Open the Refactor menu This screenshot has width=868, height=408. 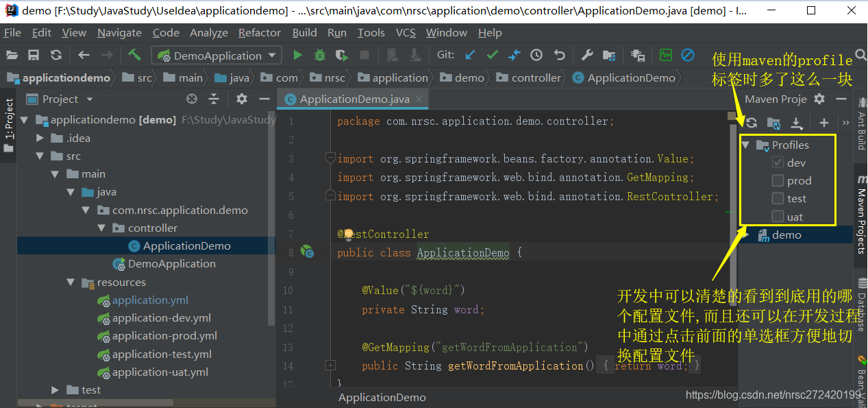tap(260, 33)
